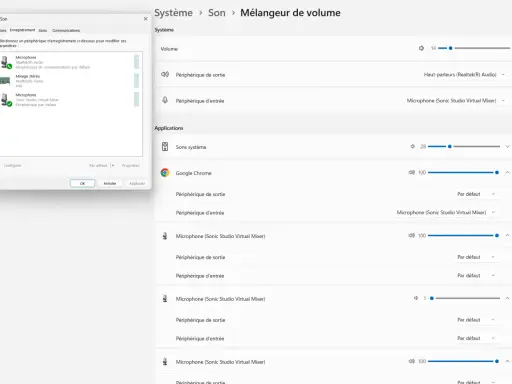Close the Son dialog
Viewport: 512px width, 384px height.
146,19
